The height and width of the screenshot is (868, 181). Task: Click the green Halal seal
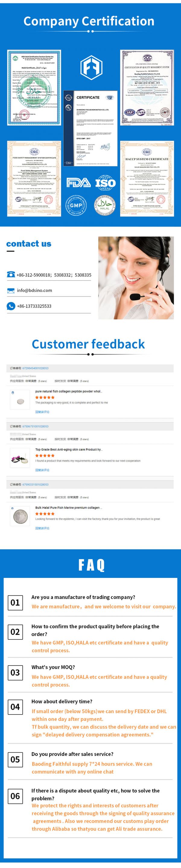pyautogui.click(x=105, y=205)
